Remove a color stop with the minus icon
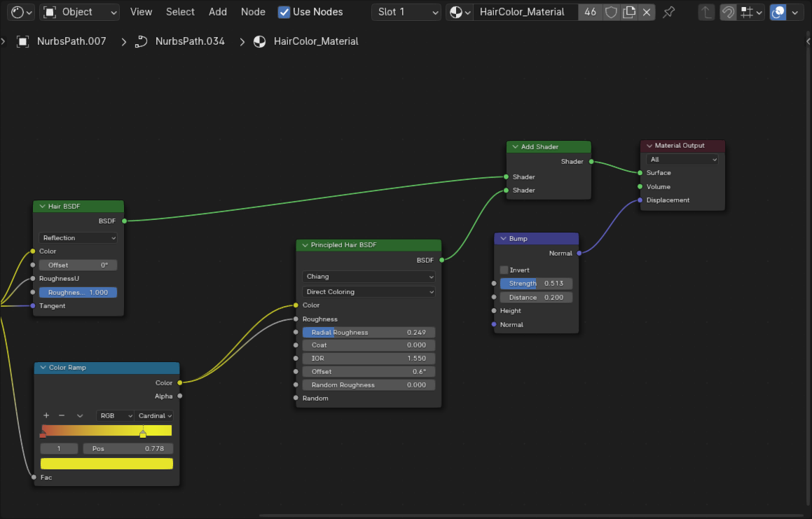 (x=62, y=415)
